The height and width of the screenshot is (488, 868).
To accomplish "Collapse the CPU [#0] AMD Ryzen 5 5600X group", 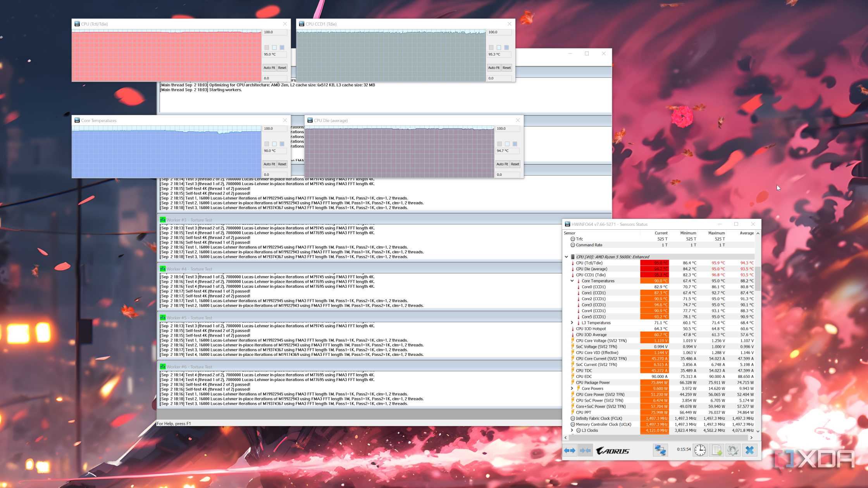I will coord(566,257).
